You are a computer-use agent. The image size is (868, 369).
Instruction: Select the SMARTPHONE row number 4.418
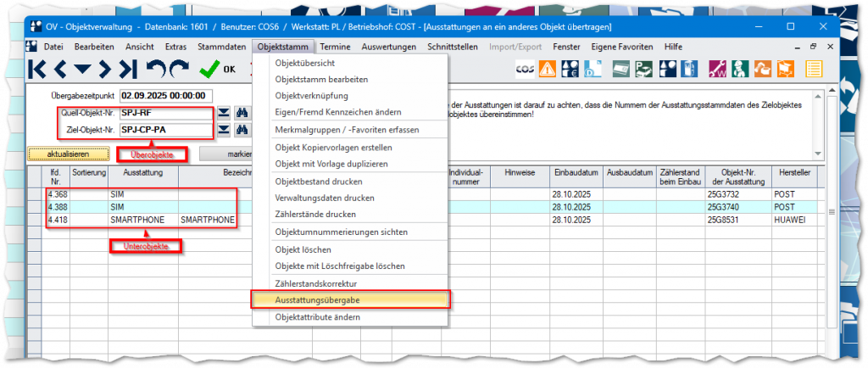pos(58,220)
